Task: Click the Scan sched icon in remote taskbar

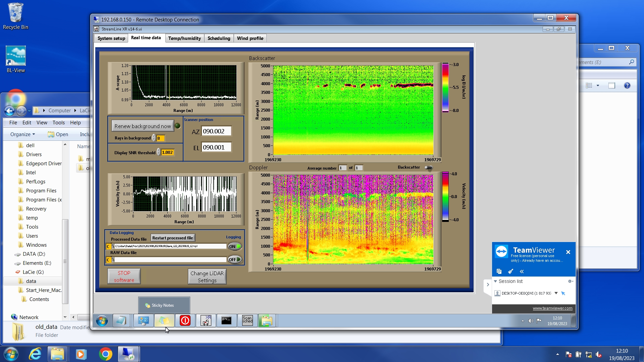Action: click(x=247, y=320)
